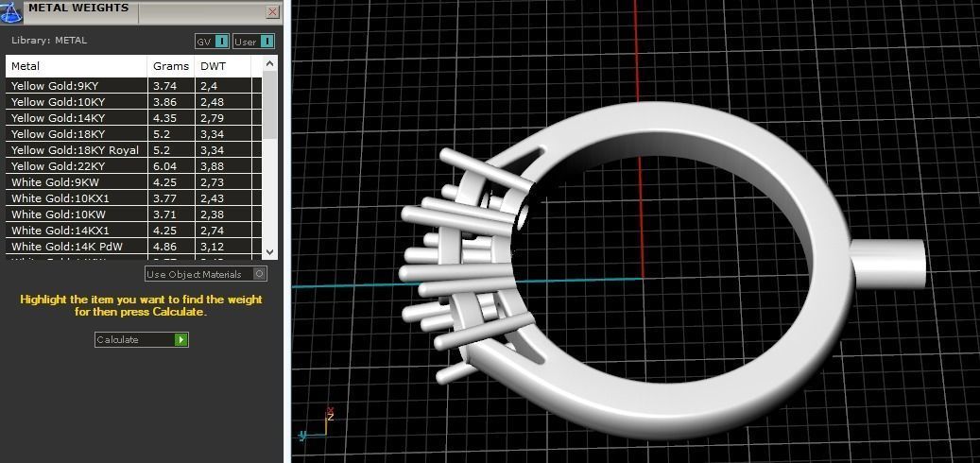
Task: Select the White Gold:14KX1 row
Action: pyautogui.click(x=134, y=231)
